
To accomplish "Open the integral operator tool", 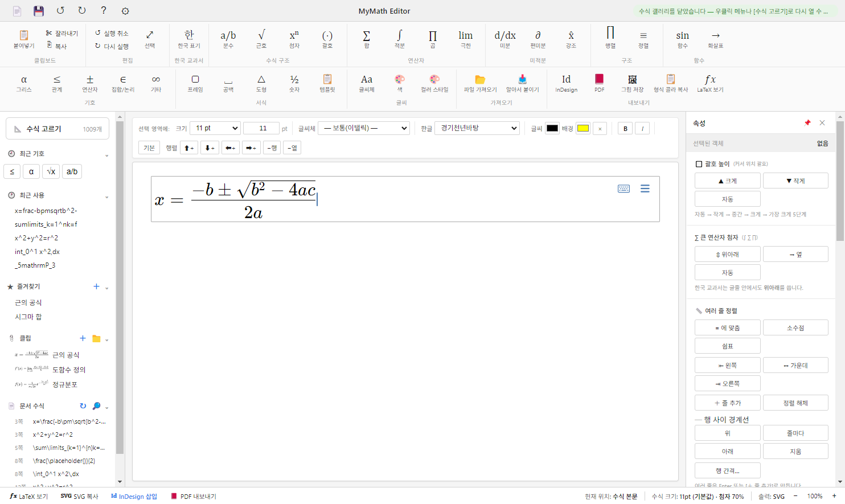I will (x=400, y=39).
